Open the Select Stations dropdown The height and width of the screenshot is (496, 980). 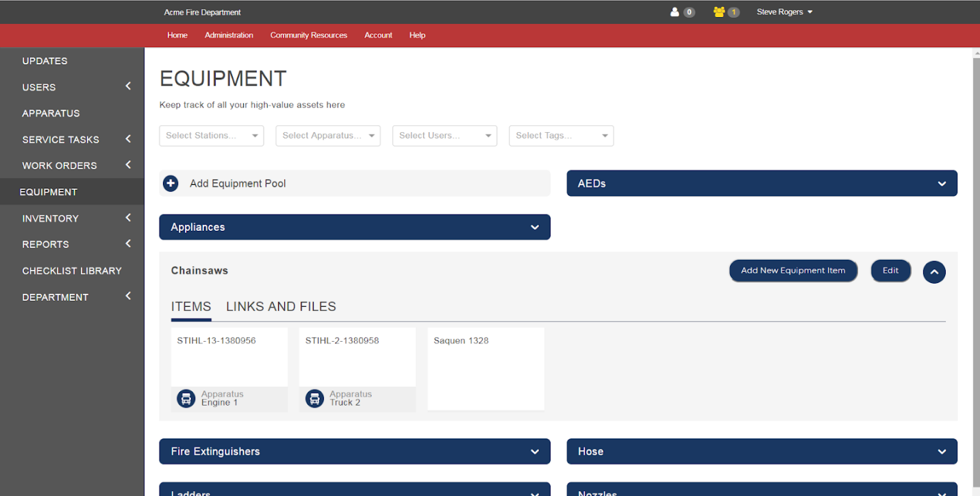point(211,136)
